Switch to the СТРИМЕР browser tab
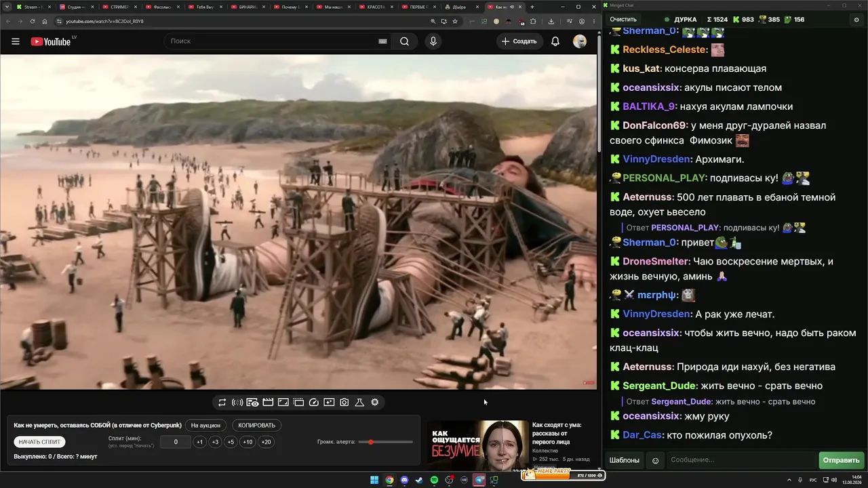Viewport: 868px width, 488px height. 119,7
